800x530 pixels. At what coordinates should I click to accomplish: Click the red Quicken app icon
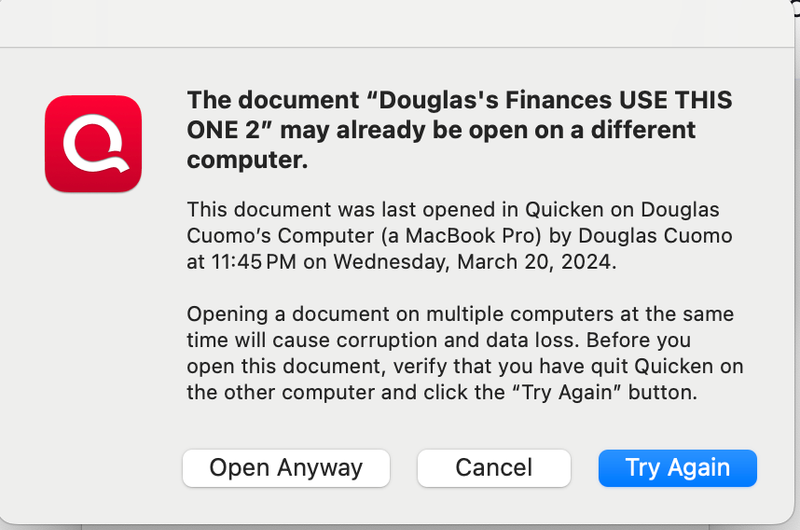coord(93,143)
